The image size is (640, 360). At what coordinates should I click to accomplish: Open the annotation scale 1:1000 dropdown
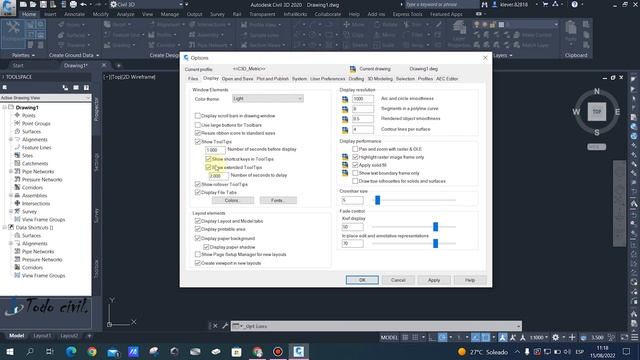coord(539,338)
